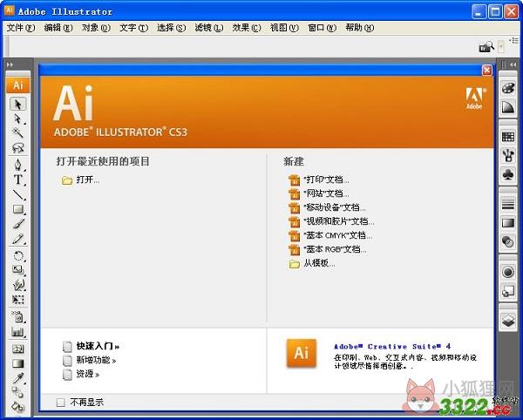Check the 不再显示 checkbox
This screenshot has width=523, height=420.
point(61,403)
